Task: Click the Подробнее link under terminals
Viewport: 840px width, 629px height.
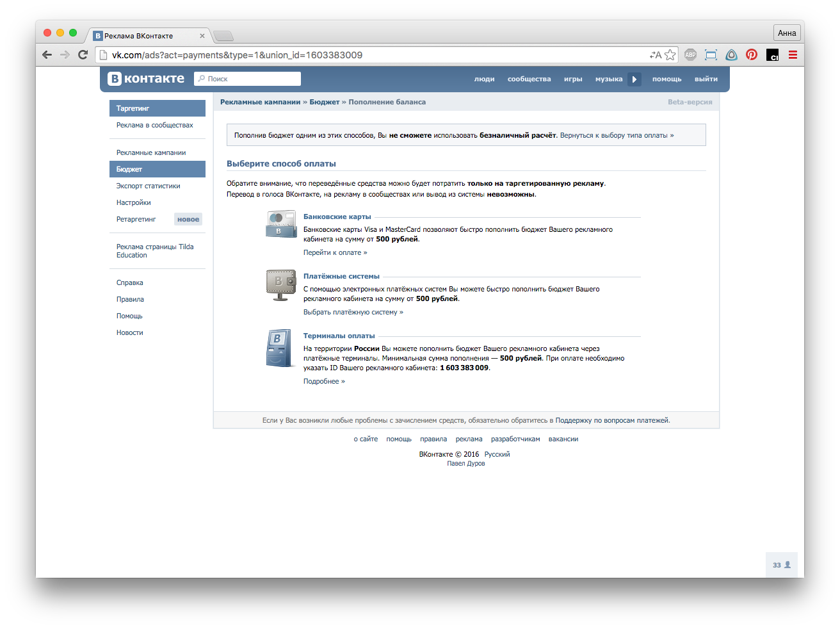Action: pyautogui.click(x=323, y=381)
